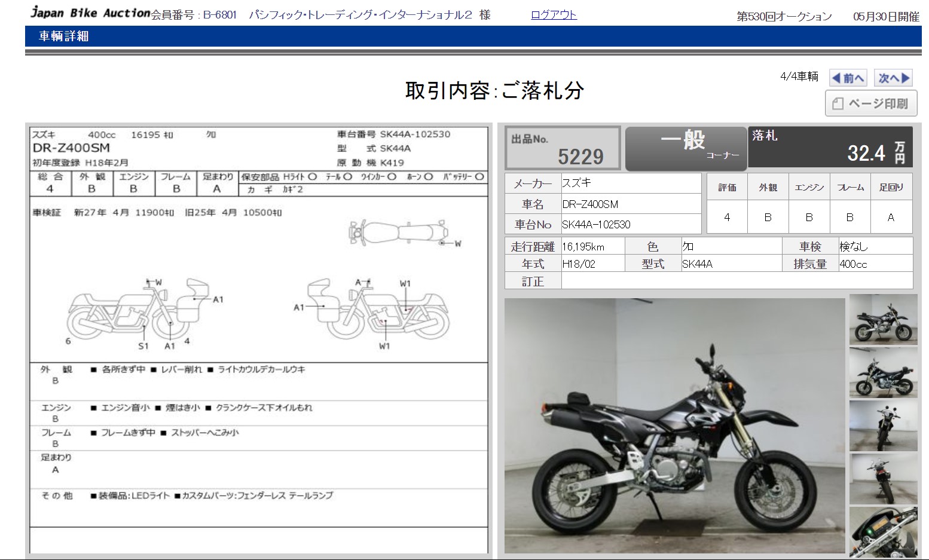
Task: Click the Japan Bike Auction logo
Action: pyautogui.click(x=90, y=13)
